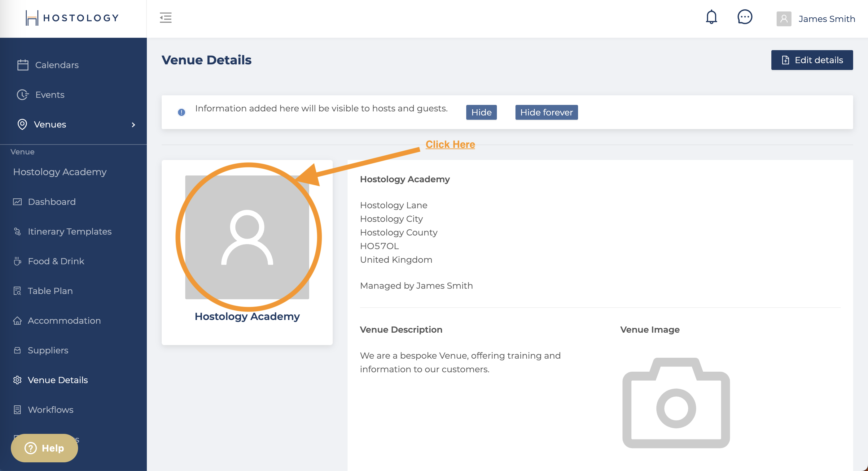
Task: Click the venue logo placeholder image
Action: click(247, 237)
